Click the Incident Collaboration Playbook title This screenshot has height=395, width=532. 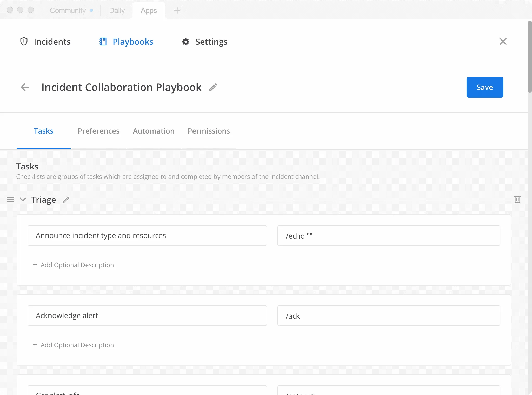pyautogui.click(x=122, y=87)
